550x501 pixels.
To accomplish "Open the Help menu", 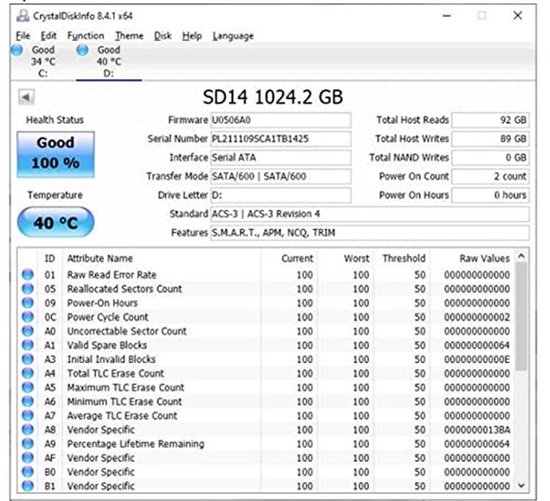I will 192,36.
